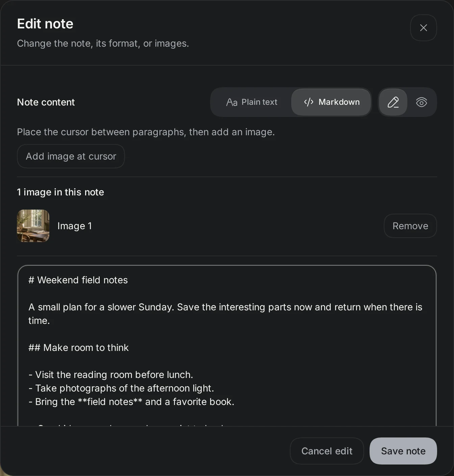
Task: Click the Cancel edit button
Action: tap(327, 451)
